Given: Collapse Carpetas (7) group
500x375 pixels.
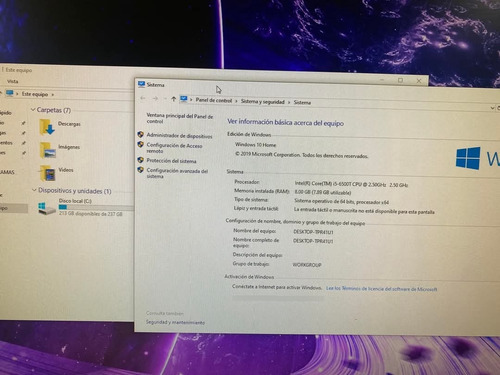Looking at the screenshot, I should coord(33,109).
